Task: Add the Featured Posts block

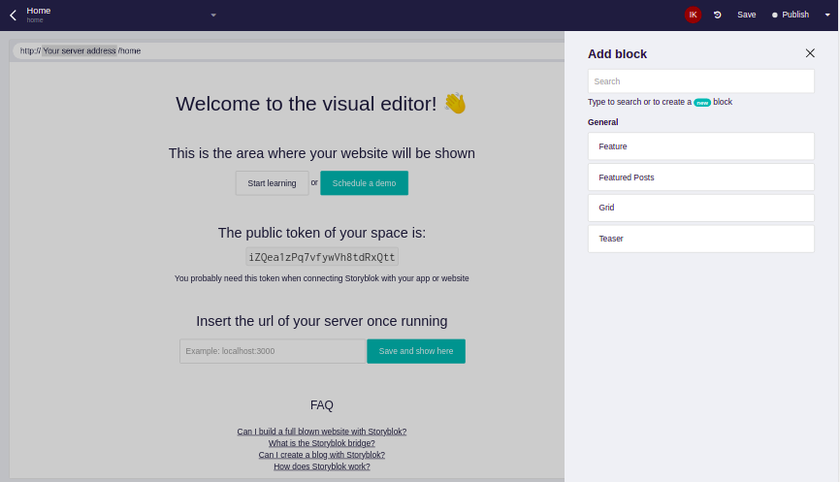Action: point(701,177)
